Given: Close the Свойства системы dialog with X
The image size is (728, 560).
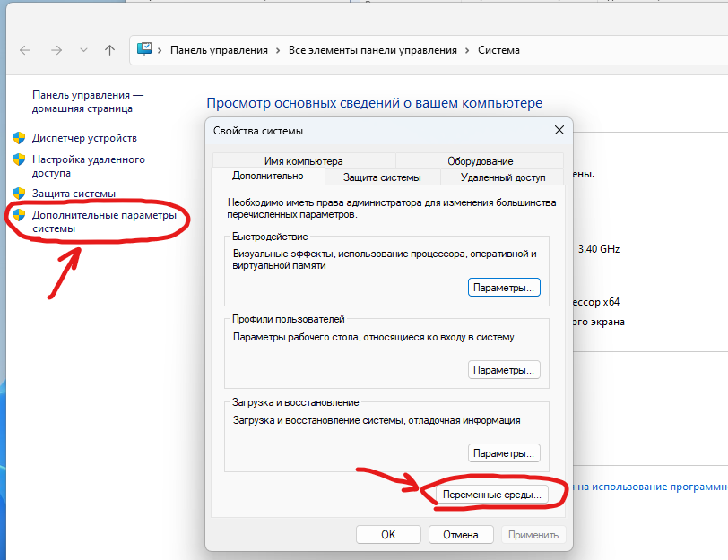Looking at the screenshot, I should tap(559, 130).
